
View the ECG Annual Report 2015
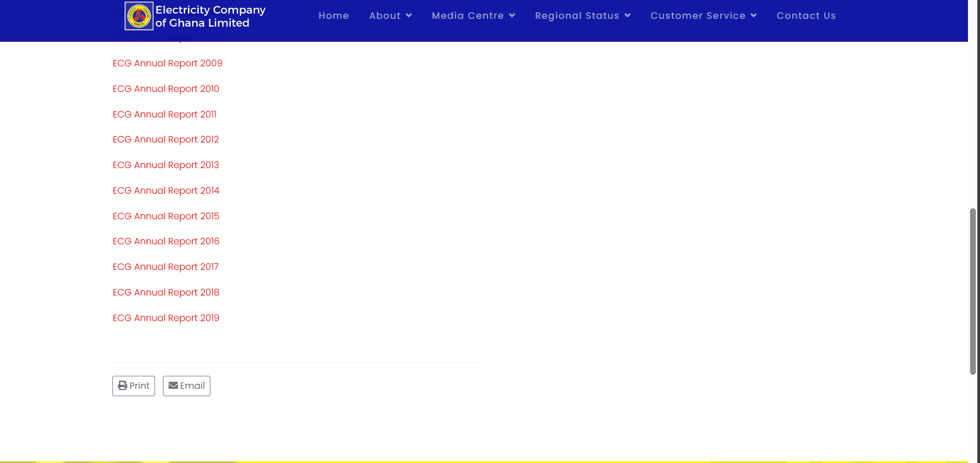166,216
